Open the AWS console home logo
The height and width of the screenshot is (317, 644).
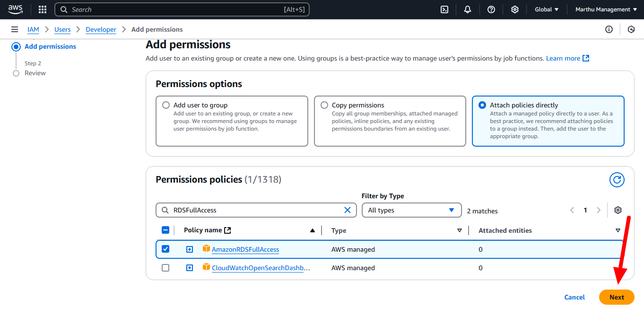pos(15,9)
